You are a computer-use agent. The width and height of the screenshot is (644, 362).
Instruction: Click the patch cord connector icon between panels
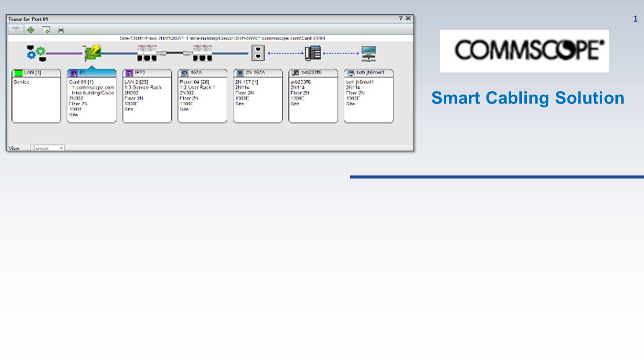pos(175,52)
